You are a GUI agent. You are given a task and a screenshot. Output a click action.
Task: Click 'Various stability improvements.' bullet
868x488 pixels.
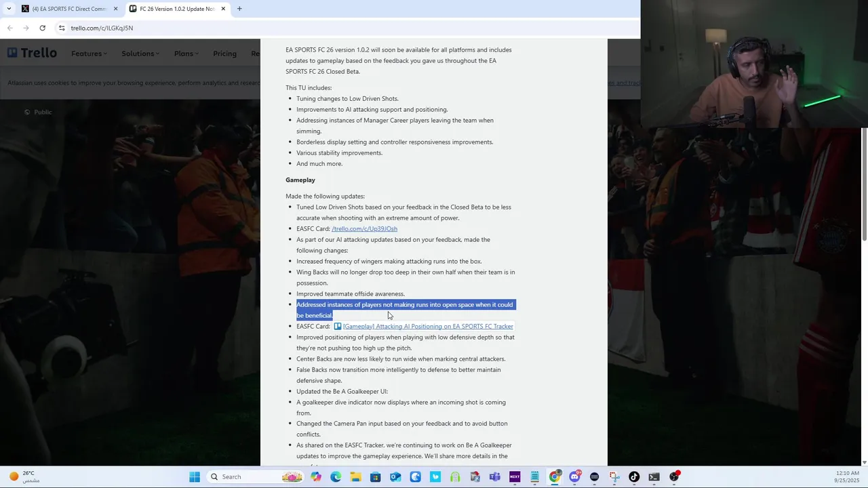339,152
